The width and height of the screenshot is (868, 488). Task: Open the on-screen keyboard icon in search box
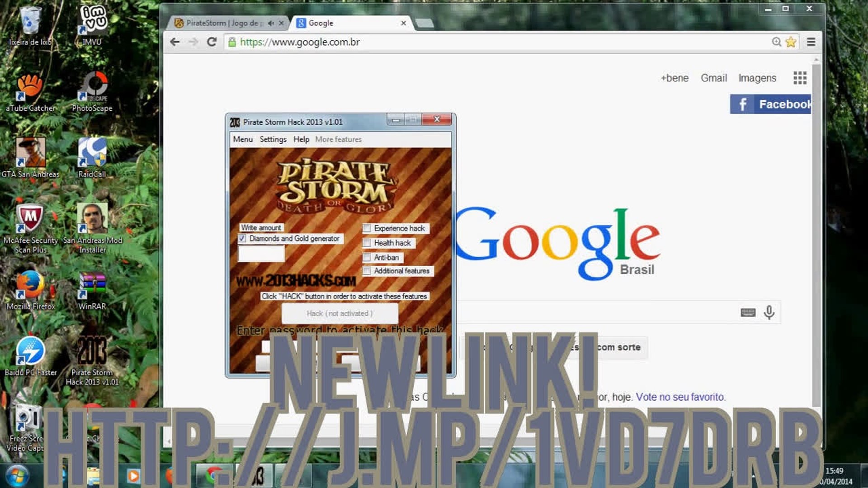pyautogui.click(x=748, y=312)
